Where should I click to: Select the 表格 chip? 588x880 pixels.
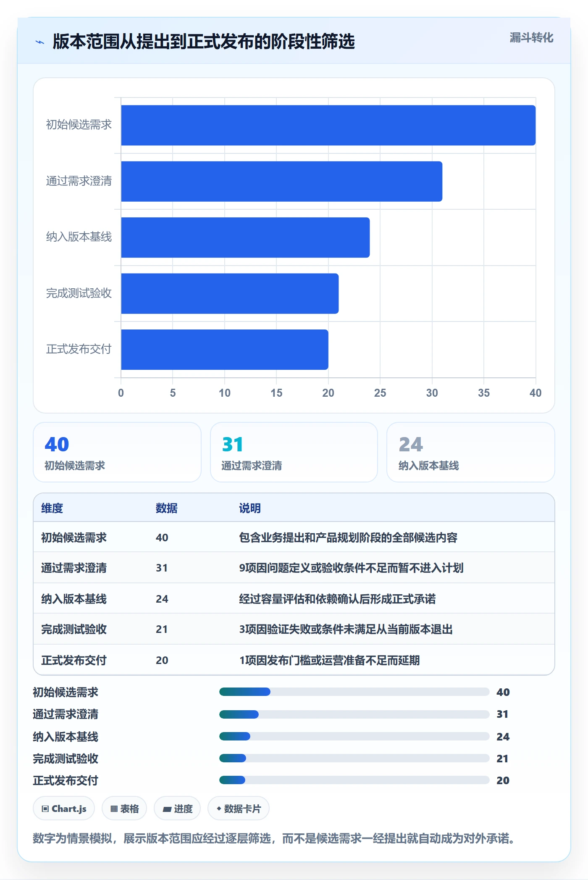(124, 808)
